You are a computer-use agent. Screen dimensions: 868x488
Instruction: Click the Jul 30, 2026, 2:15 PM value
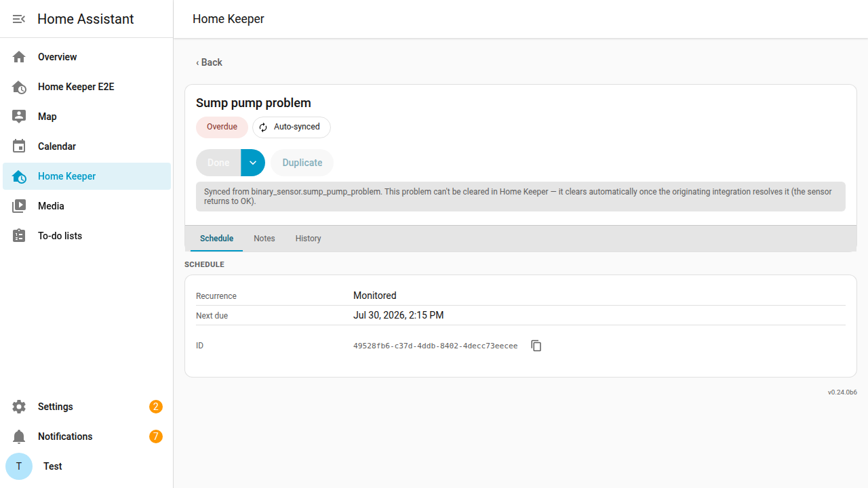[x=399, y=315]
